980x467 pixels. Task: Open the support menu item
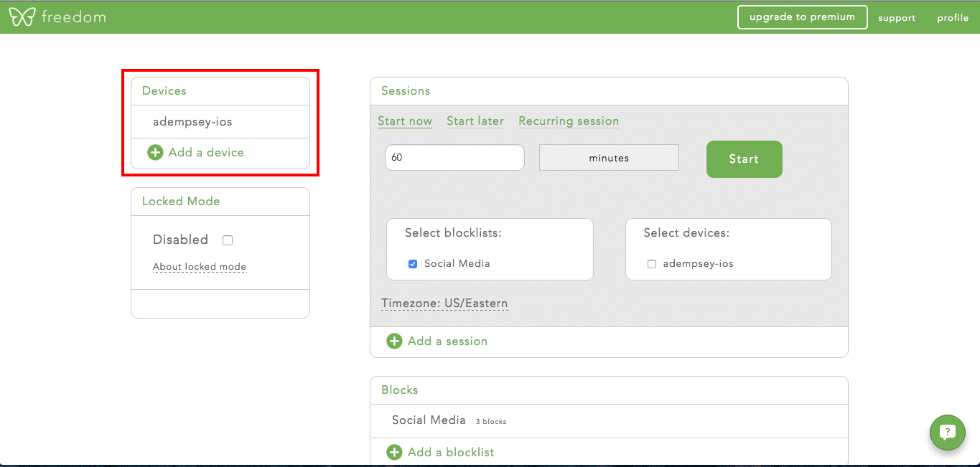(897, 18)
